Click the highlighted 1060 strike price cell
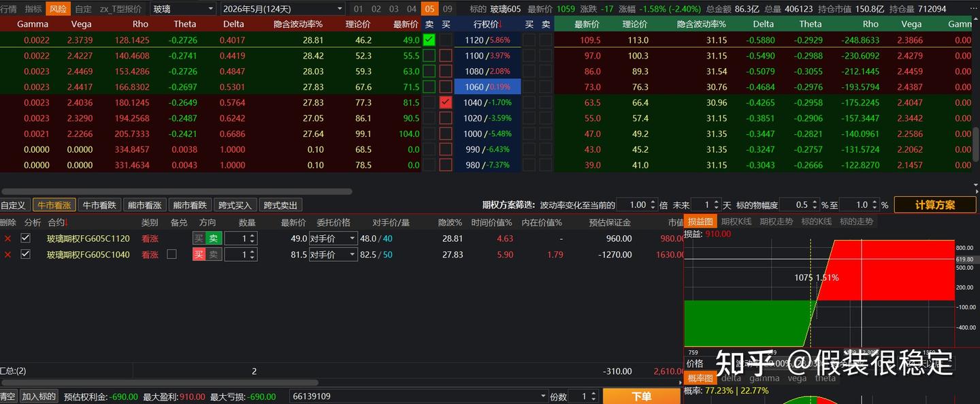 click(487, 87)
